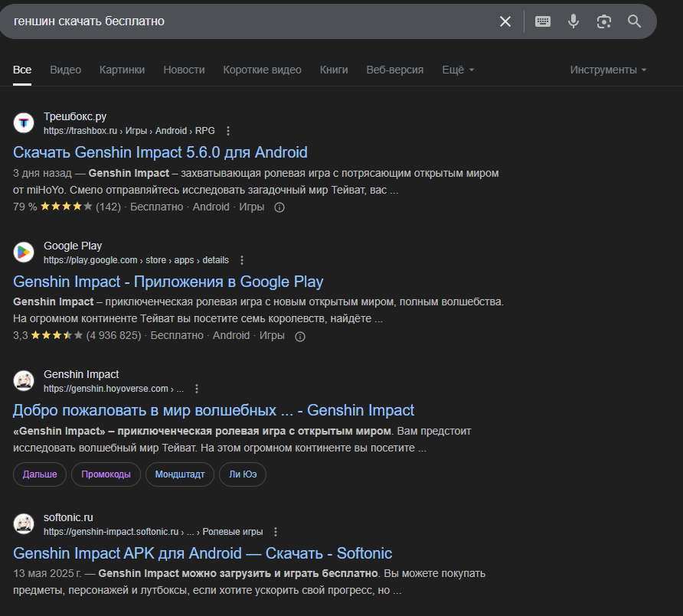Click the Google Play favicon
The image size is (683, 616).
tap(24, 252)
